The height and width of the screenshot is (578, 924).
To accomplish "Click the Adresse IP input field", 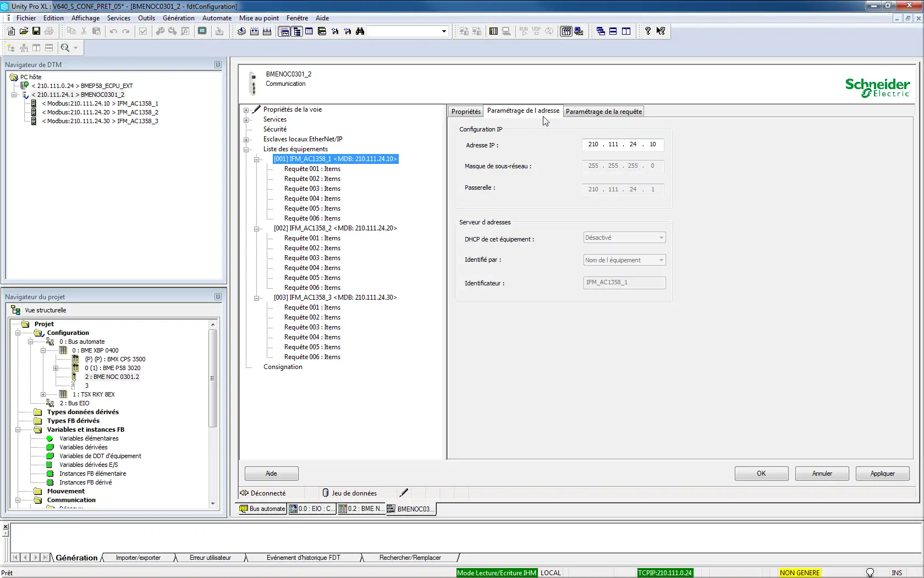I will coord(623,145).
